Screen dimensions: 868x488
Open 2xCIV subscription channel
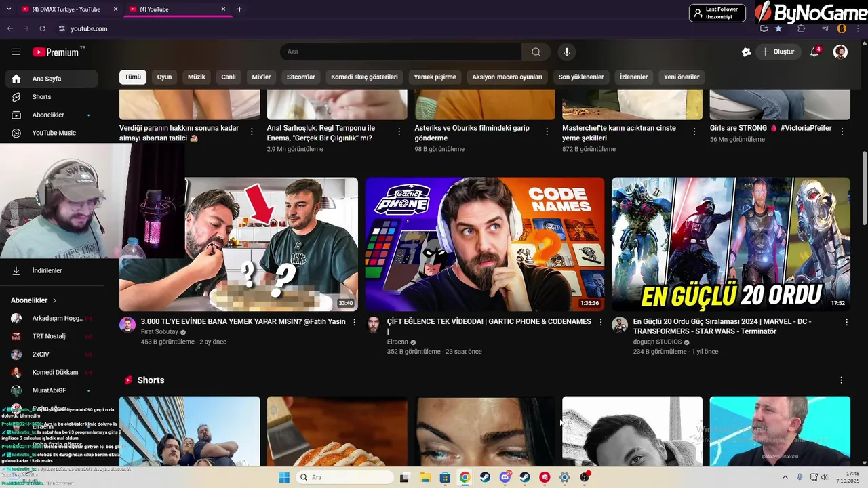[51, 354]
